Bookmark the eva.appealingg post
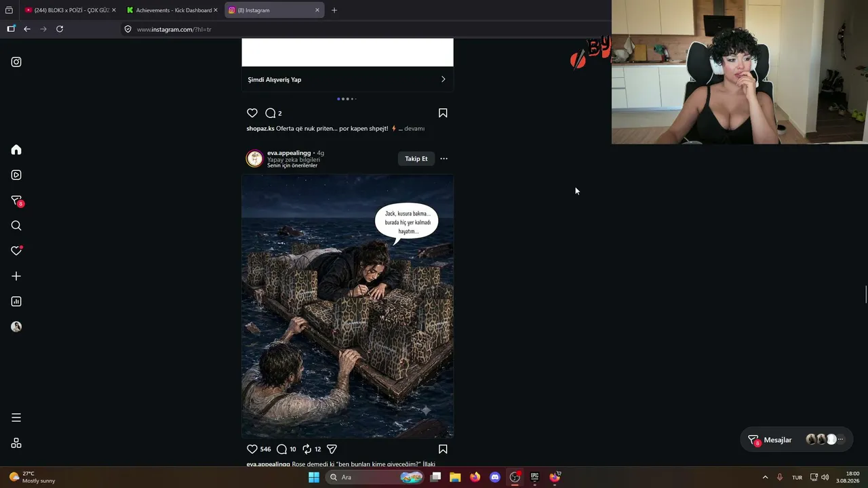 (443, 449)
